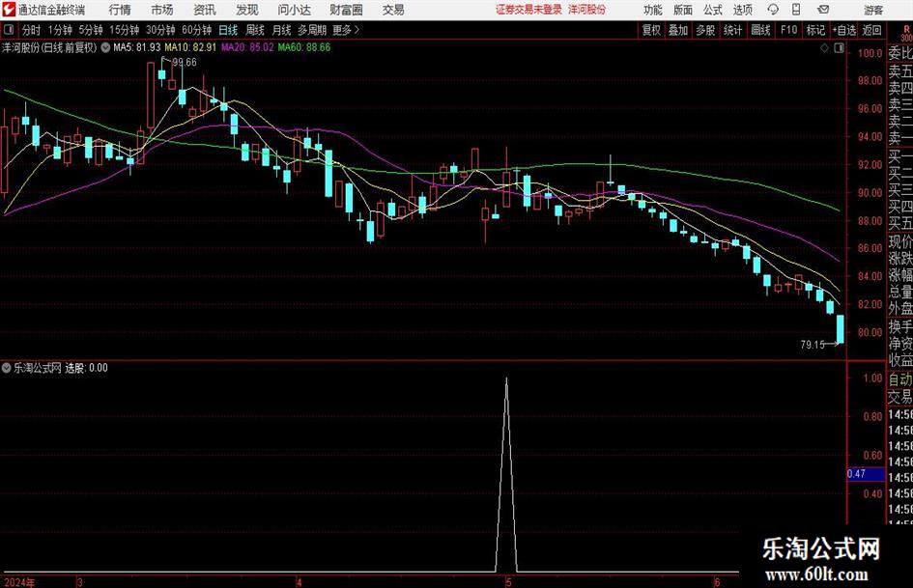Image resolution: width=913 pixels, height=588 pixels.
Task: Click the 洋河股份(日线 前复权) chart title
Action: click(x=49, y=47)
